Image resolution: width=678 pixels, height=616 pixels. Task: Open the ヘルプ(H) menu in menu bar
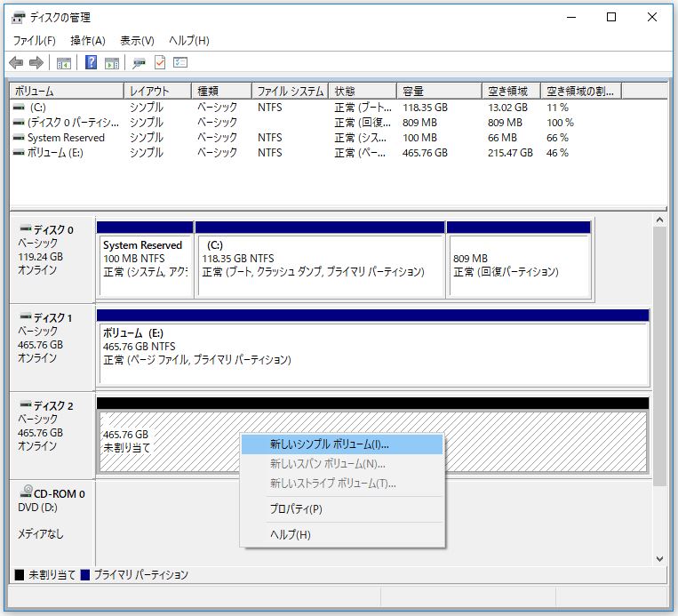point(189,41)
